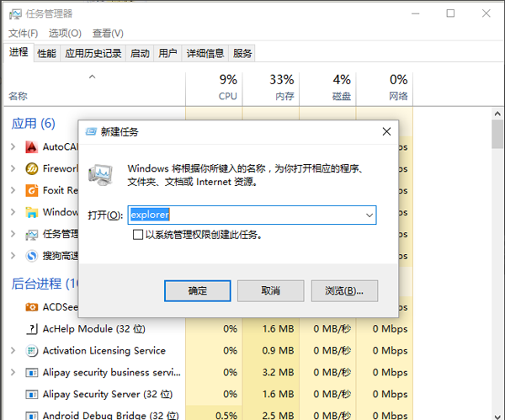
Task: Expand the AutoCAD application group
Action: tap(13, 146)
